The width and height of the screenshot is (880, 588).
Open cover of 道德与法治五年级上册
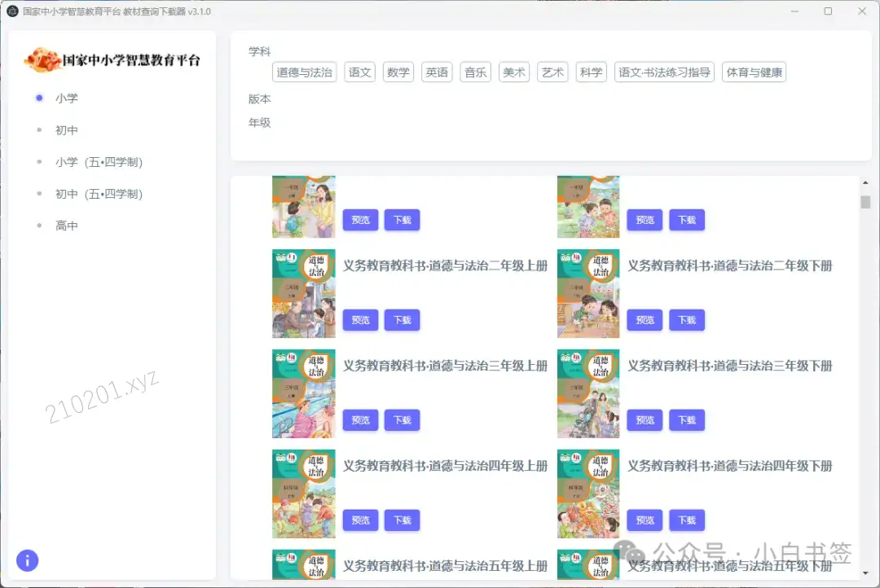304,564
